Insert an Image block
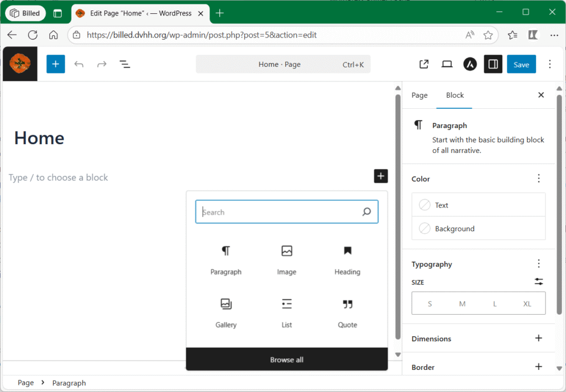Viewport: 566px width, 392px height. point(286,259)
